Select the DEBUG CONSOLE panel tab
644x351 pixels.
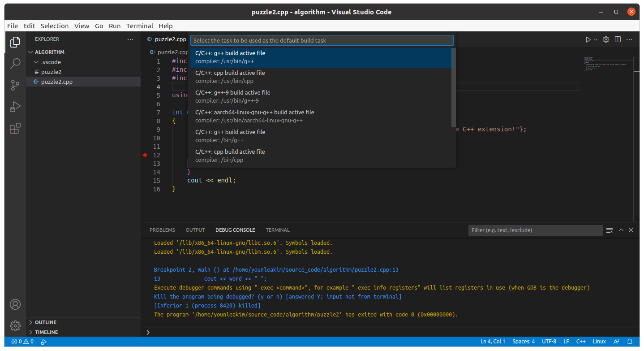(235, 230)
